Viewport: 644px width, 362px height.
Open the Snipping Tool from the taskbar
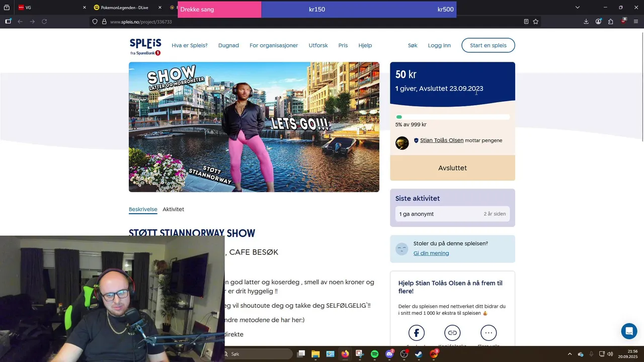[359, 354]
